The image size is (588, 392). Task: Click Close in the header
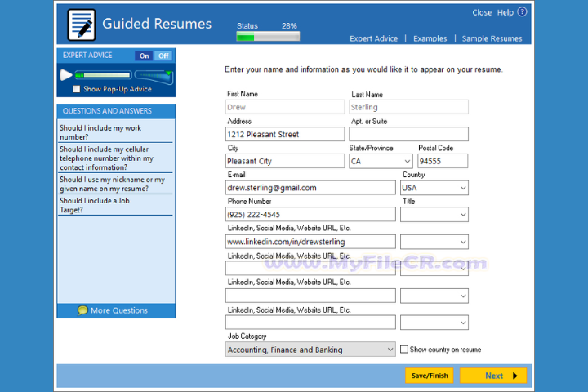click(x=482, y=13)
